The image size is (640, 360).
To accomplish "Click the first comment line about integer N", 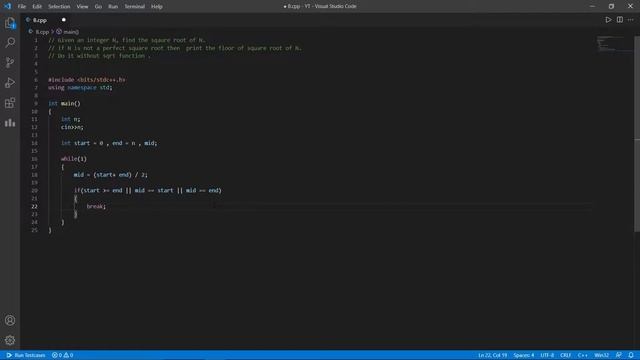I will click(127, 40).
